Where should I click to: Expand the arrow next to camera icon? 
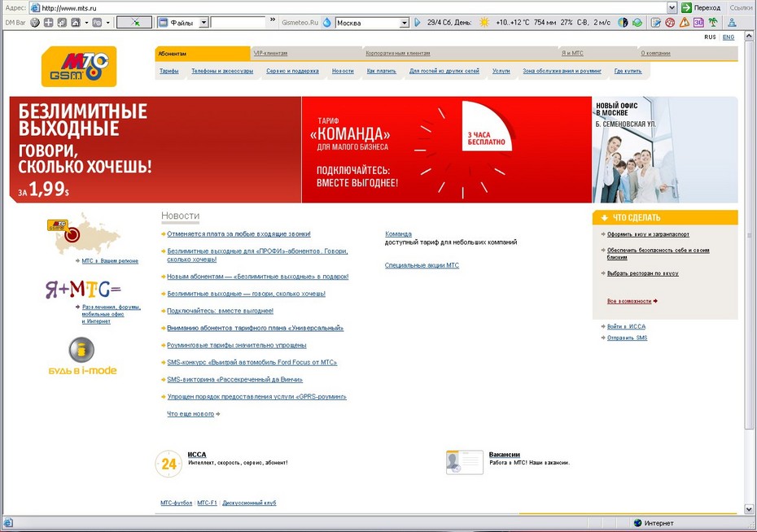click(x=107, y=23)
